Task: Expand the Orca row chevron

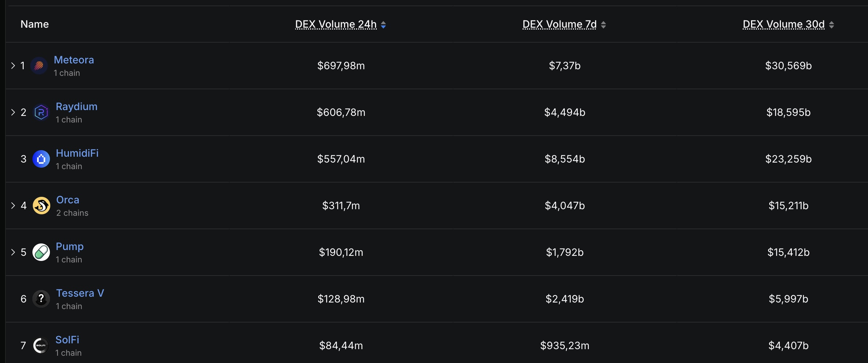Action: tap(13, 206)
